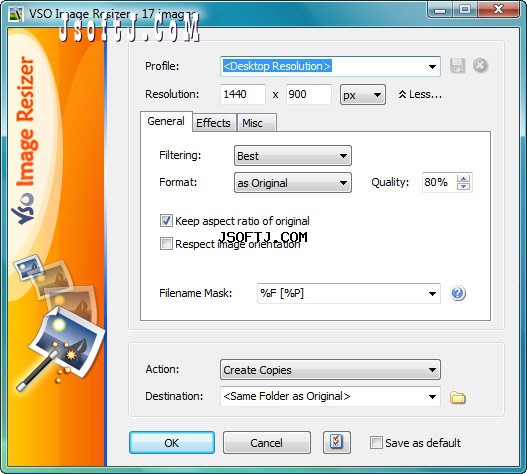527x474 pixels.
Task: Open the Format dropdown showing as Original
Action: [x=293, y=183]
